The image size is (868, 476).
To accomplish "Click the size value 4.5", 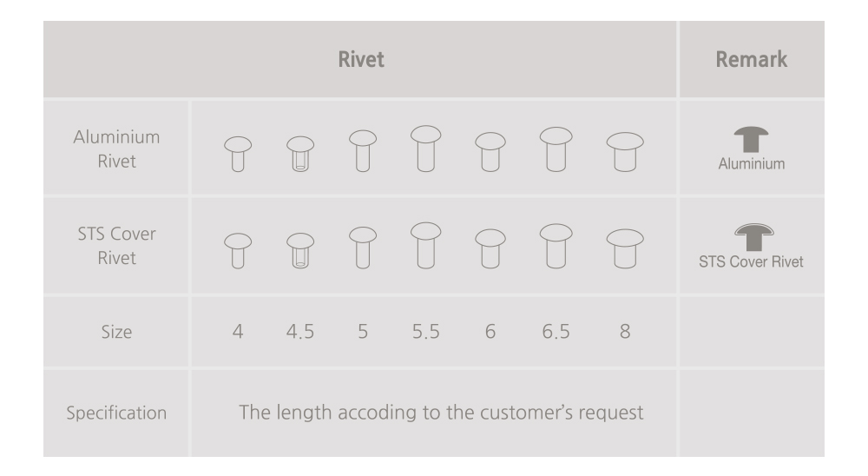I will pyautogui.click(x=299, y=331).
